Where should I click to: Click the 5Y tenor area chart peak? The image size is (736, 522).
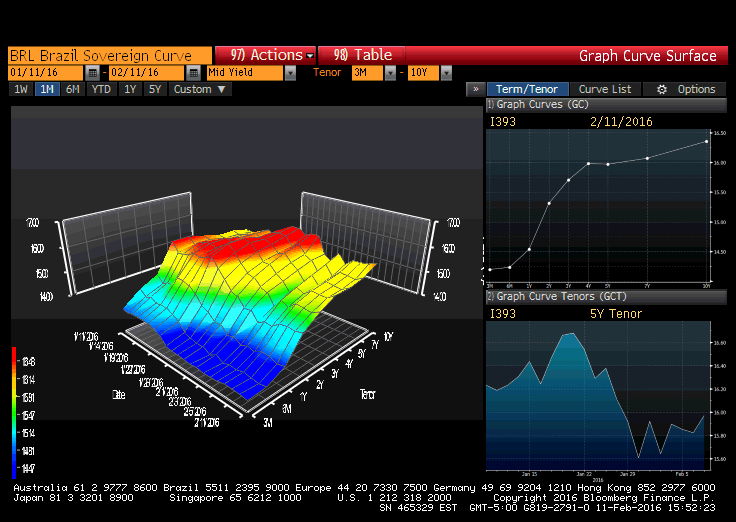pyautogui.click(x=572, y=334)
